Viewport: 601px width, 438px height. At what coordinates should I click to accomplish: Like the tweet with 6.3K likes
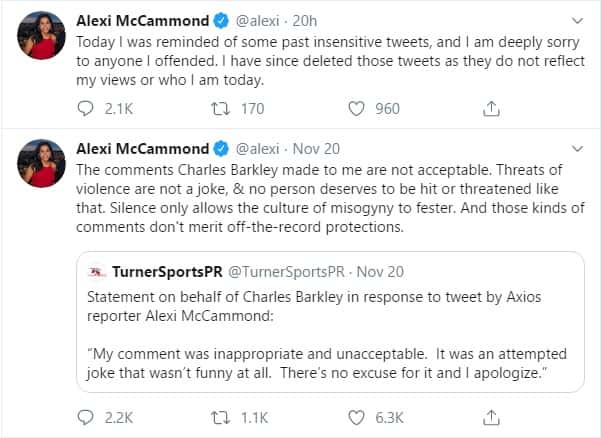click(356, 416)
